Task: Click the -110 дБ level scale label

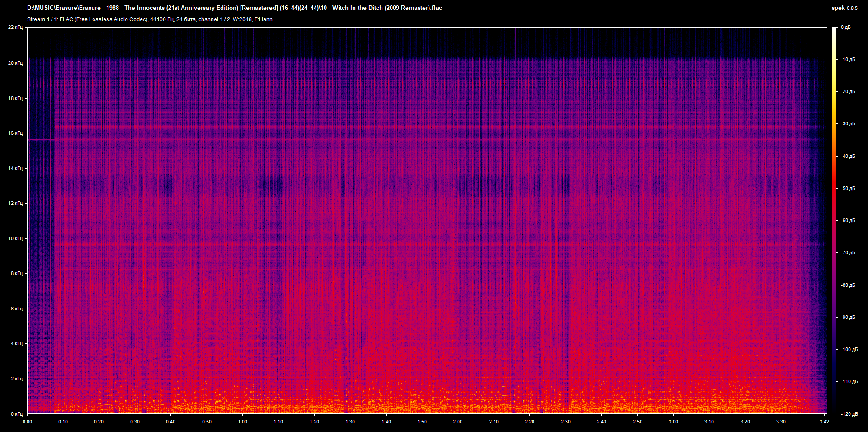Action: 849,381
